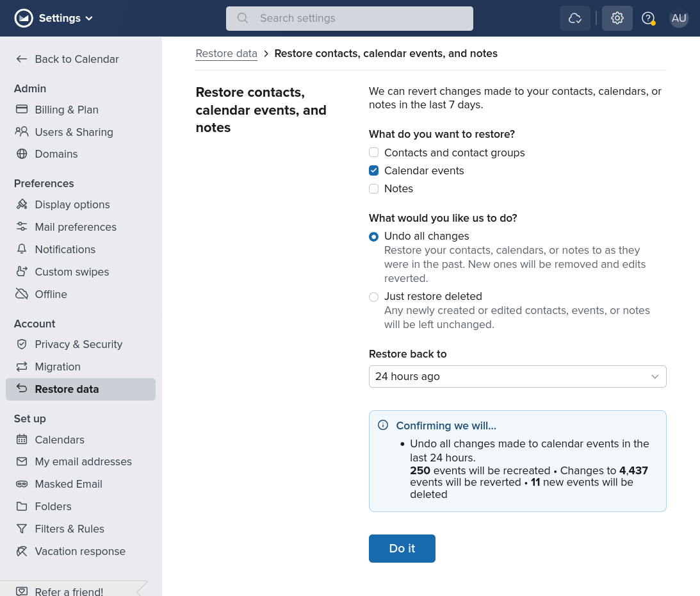Viewport: 700px width, 596px height.
Task: Click the Fastmail envelope logo
Action: pos(24,19)
